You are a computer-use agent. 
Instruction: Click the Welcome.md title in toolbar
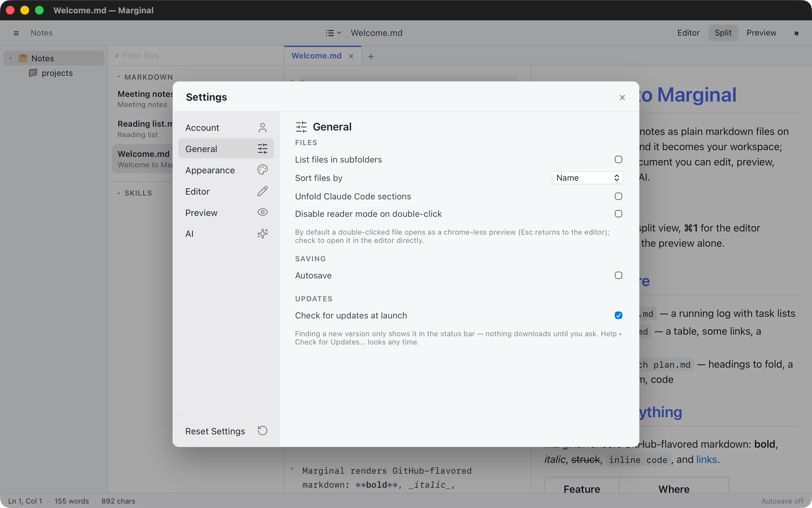tap(377, 33)
